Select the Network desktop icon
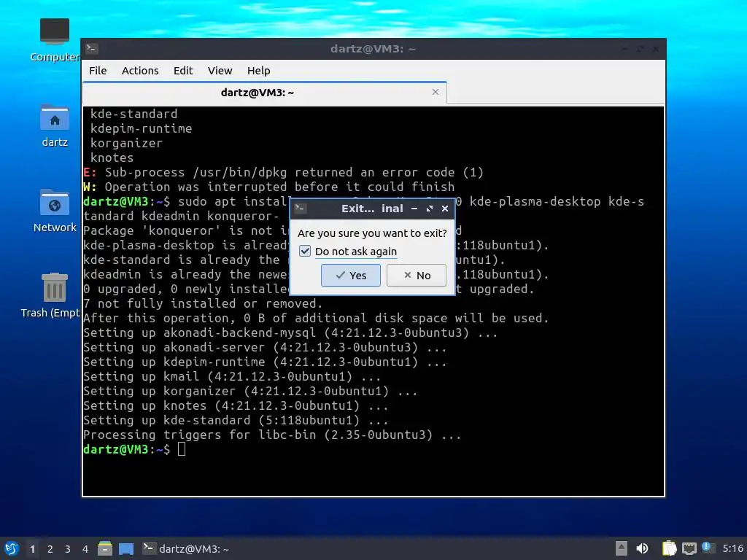This screenshot has width=747, height=560. [54, 211]
